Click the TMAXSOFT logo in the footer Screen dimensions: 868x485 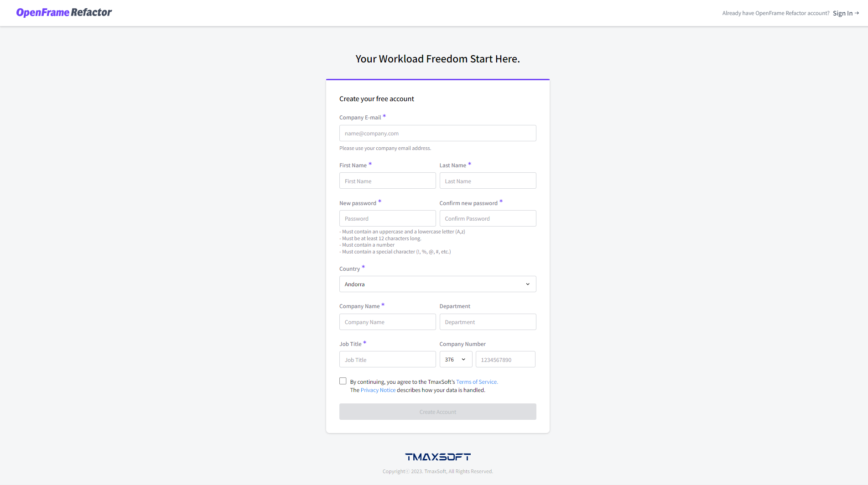pos(437,456)
